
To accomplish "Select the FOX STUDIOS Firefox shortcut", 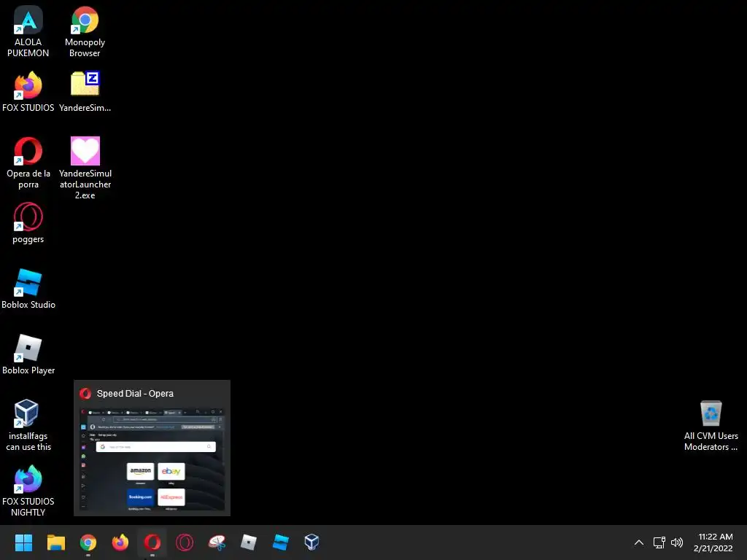I will coord(28,91).
